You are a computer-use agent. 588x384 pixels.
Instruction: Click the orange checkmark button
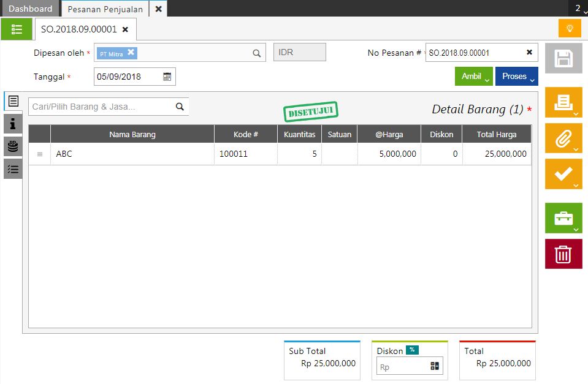[563, 174]
